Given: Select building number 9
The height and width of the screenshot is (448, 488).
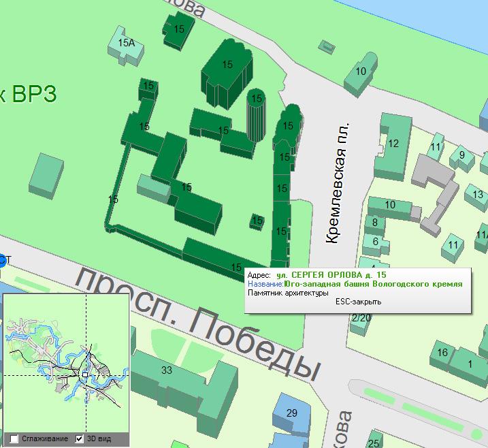Looking at the screenshot, I should coord(462,155).
